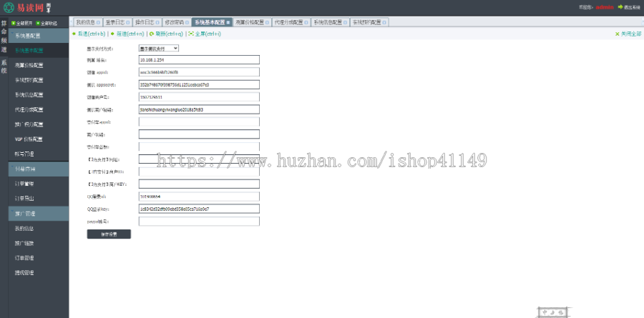Open 订单导出 in the sidebar
Screen dimensions: 644x318
[x=39, y=199]
